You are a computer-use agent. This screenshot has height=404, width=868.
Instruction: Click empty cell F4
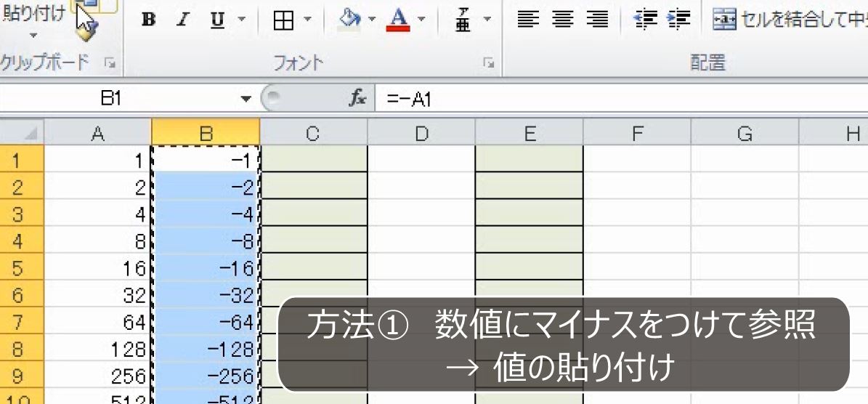(637, 241)
